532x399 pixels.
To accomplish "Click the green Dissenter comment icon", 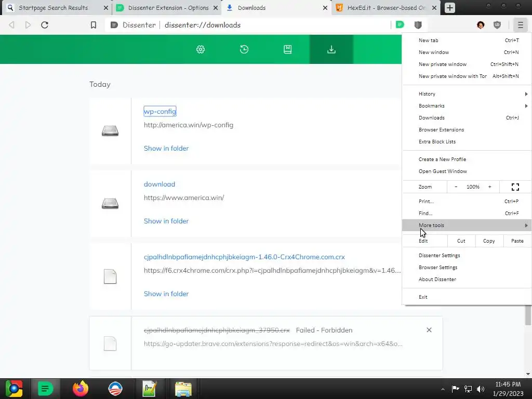I will pyautogui.click(x=400, y=24).
